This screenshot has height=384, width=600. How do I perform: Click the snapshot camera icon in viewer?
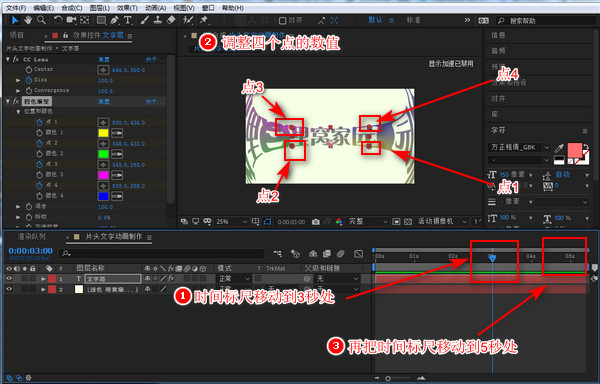[315, 222]
